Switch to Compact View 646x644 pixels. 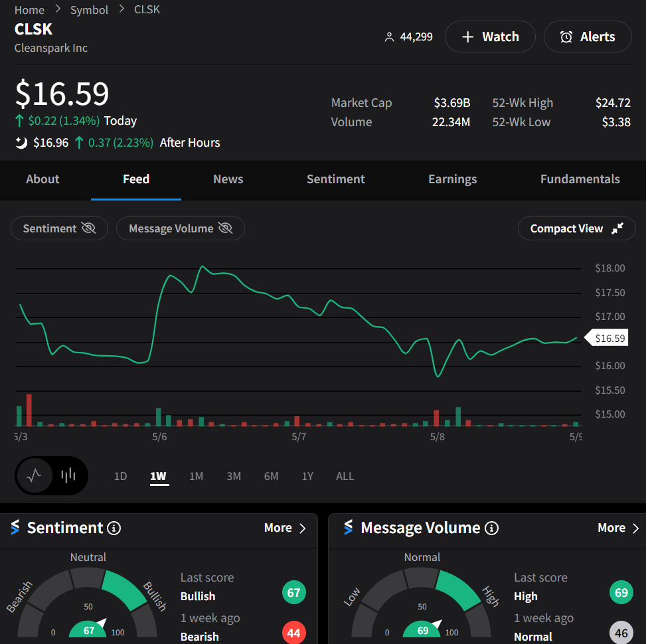[x=577, y=228]
